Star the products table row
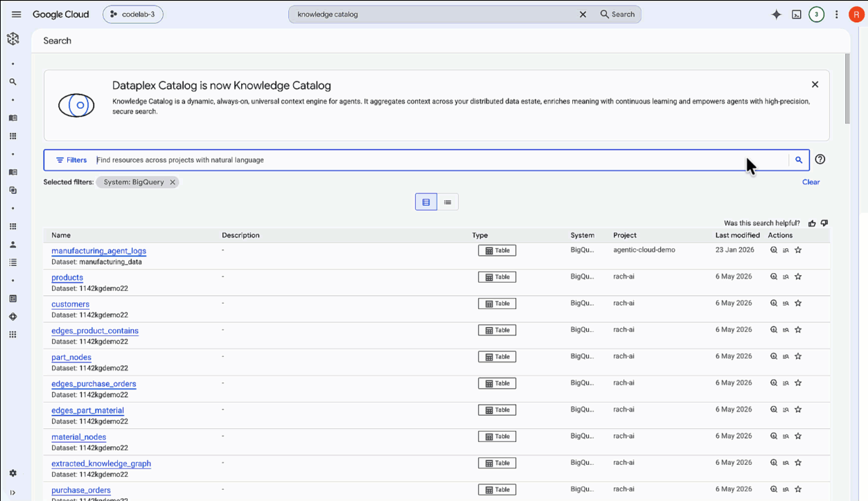The height and width of the screenshot is (501, 868). point(798,276)
